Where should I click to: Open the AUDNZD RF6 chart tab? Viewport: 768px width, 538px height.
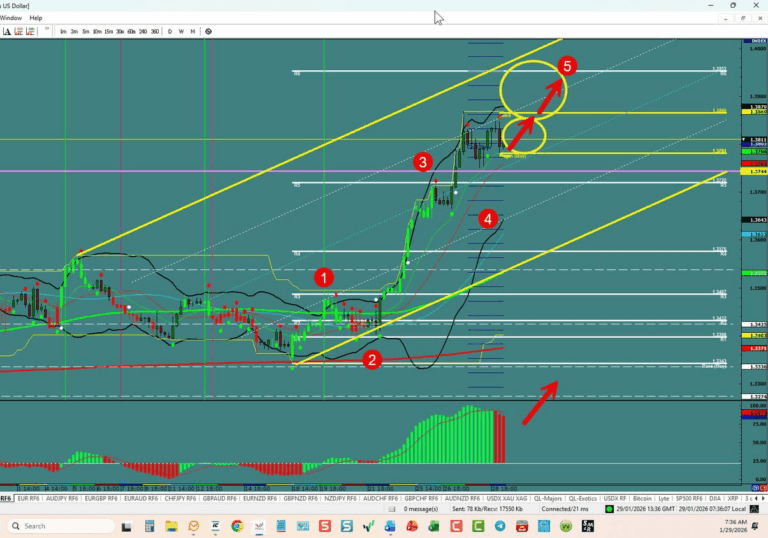[462, 498]
